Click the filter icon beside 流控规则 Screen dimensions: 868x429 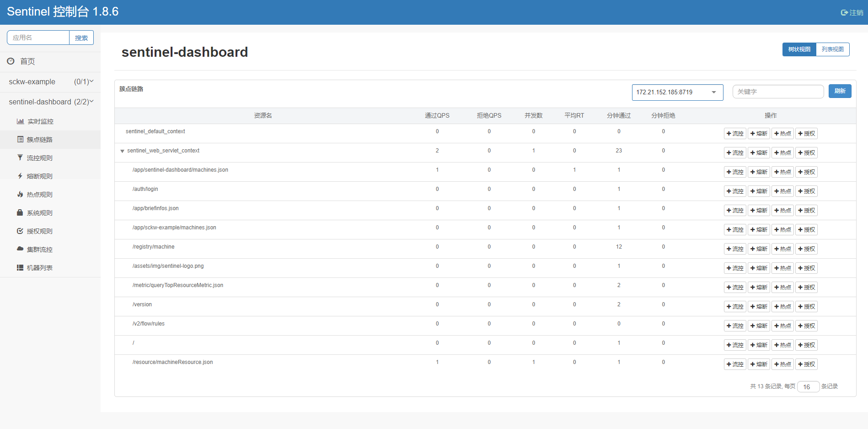(x=20, y=157)
